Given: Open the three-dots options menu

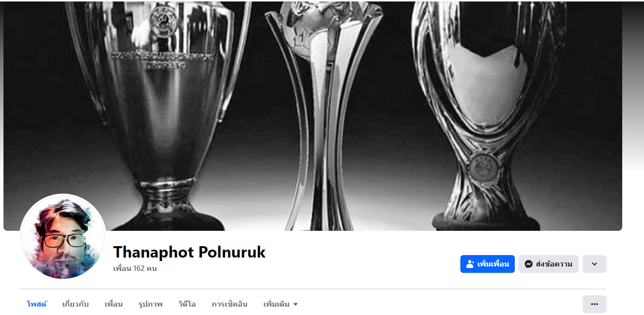Looking at the screenshot, I should [594, 304].
